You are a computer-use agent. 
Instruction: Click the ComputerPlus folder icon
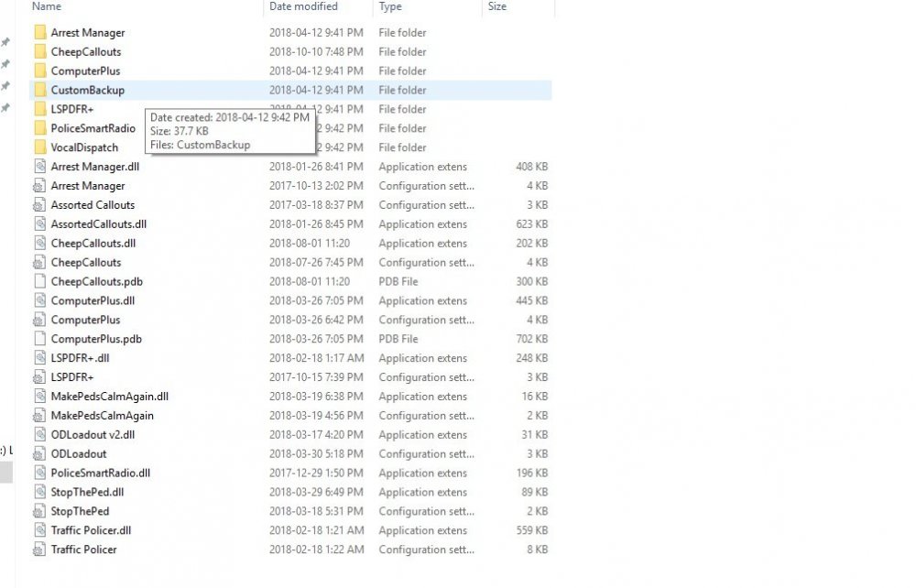[39, 71]
